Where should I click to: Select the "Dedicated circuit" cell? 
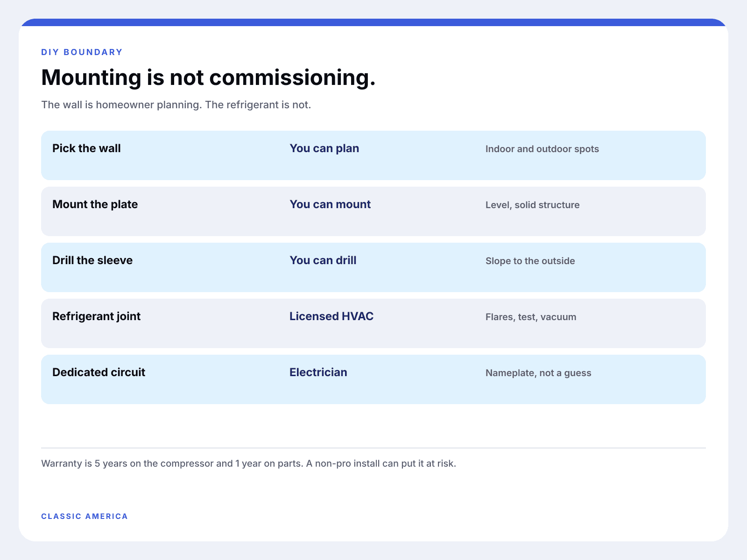pos(99,372)
